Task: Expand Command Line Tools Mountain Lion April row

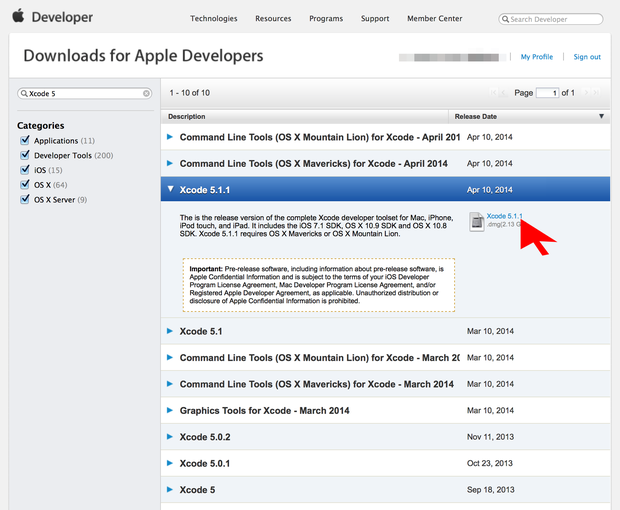Action: click(x=170, y=137)
